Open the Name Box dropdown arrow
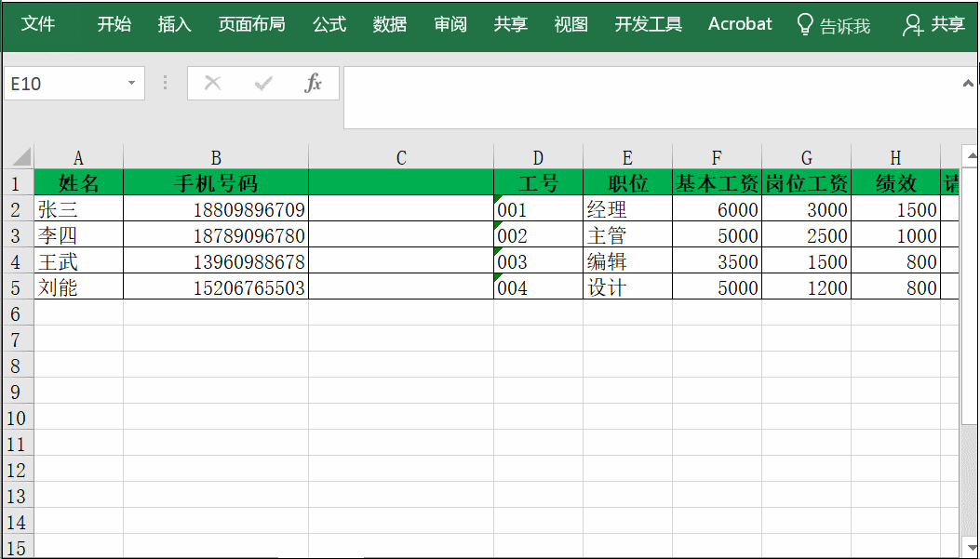 (x=131, y=83)
